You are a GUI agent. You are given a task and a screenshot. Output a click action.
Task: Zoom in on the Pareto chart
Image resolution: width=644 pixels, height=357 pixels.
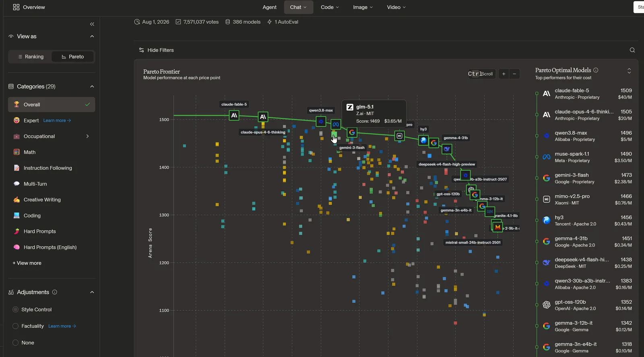point(504,74)
